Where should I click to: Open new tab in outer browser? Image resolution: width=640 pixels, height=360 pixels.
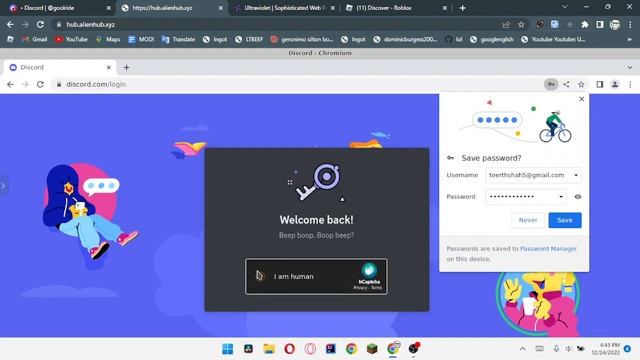(x=462, y=8)
